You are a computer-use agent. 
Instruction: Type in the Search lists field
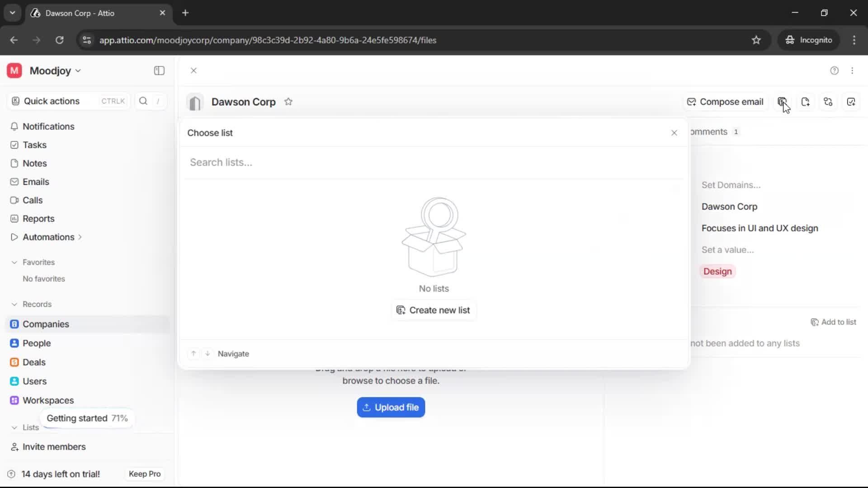pyautogui.click(x=316, y=162)
